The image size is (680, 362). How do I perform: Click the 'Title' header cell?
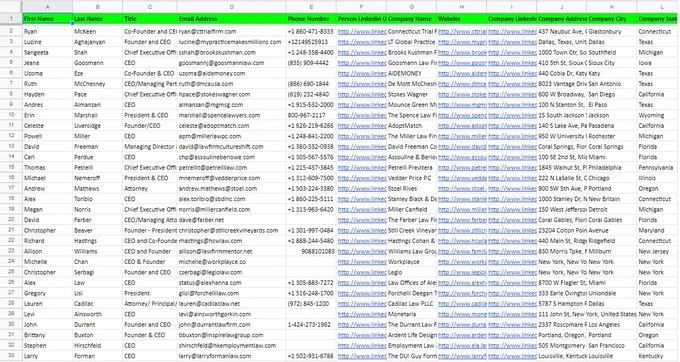150,19
